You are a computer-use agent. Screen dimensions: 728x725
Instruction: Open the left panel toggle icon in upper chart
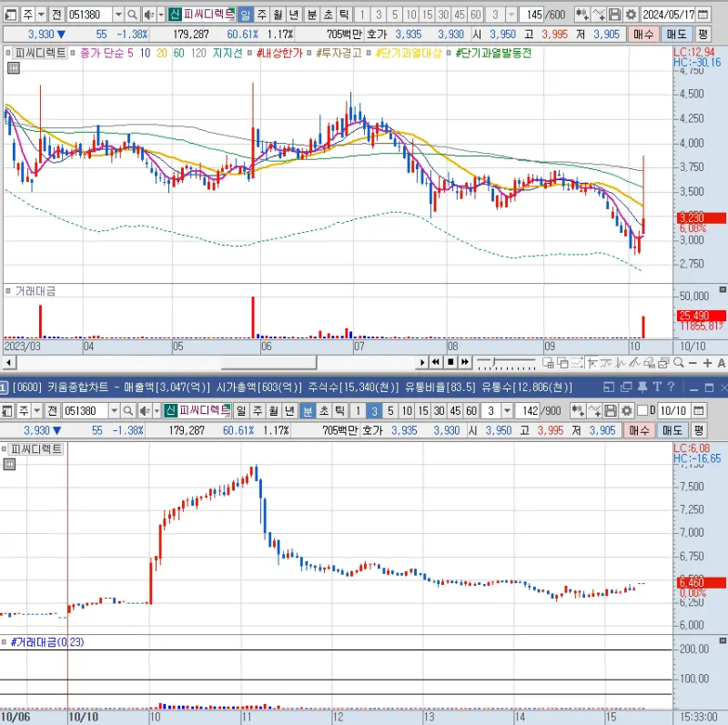[x=10, y=15]
